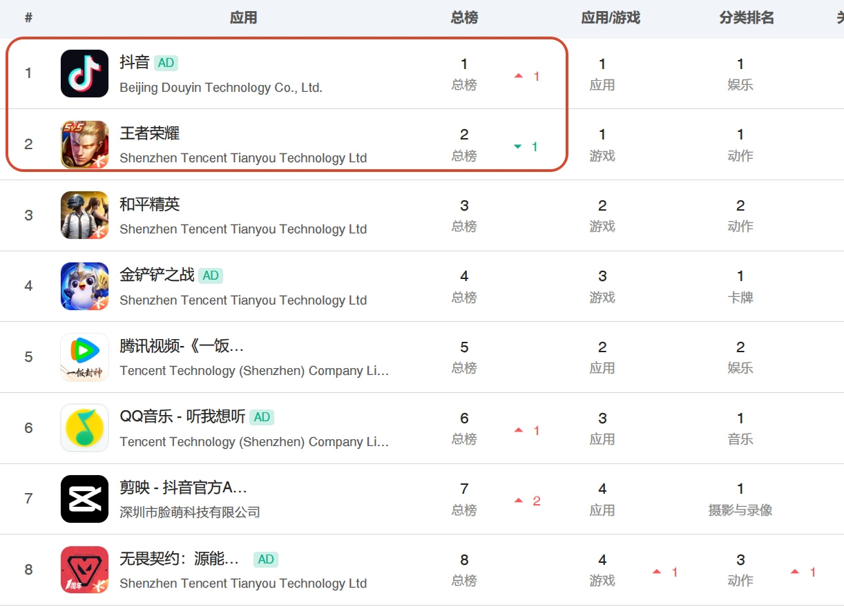
Task: Sort by the 分类排名 column header
Action: click(747, 18)
